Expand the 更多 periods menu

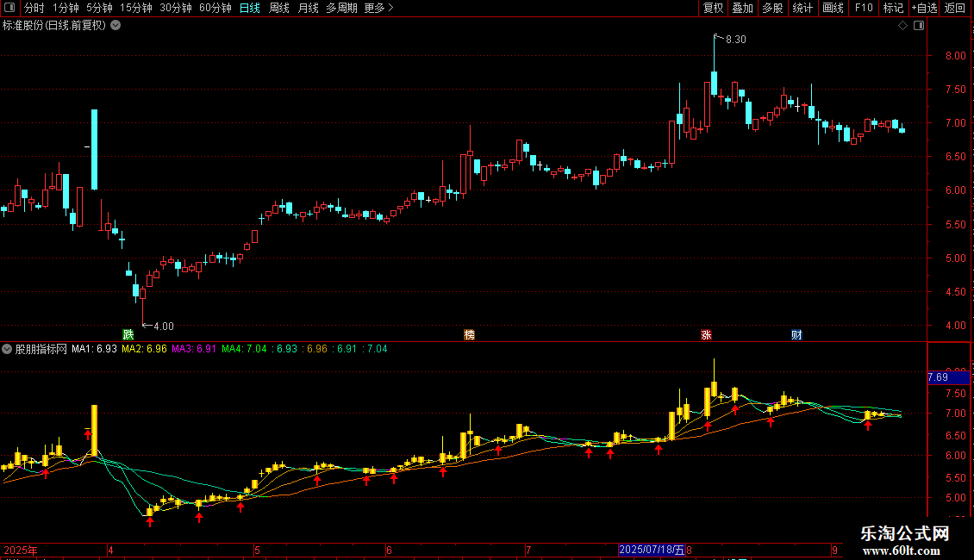378,8
